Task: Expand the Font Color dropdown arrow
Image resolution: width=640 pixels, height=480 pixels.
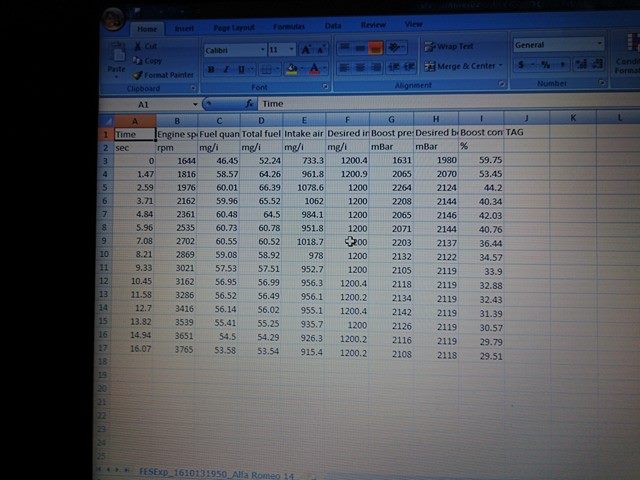Action: pos(325,69)
